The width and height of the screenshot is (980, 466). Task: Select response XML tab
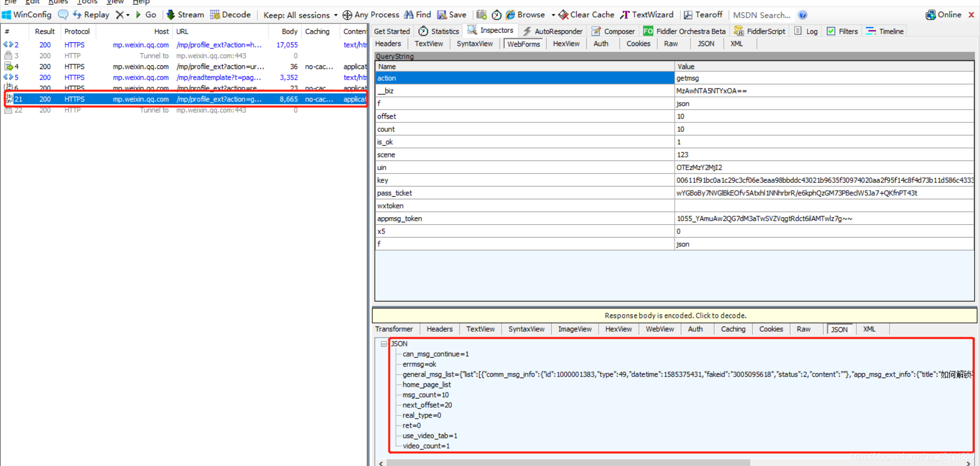pos(869,329)
